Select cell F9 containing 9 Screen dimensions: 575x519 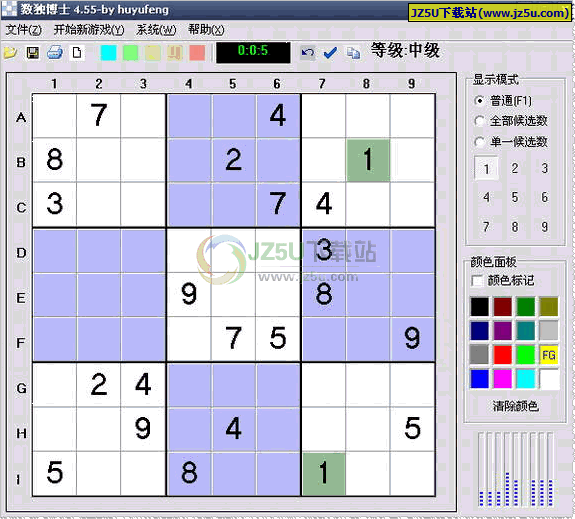(x=412, y=339)
